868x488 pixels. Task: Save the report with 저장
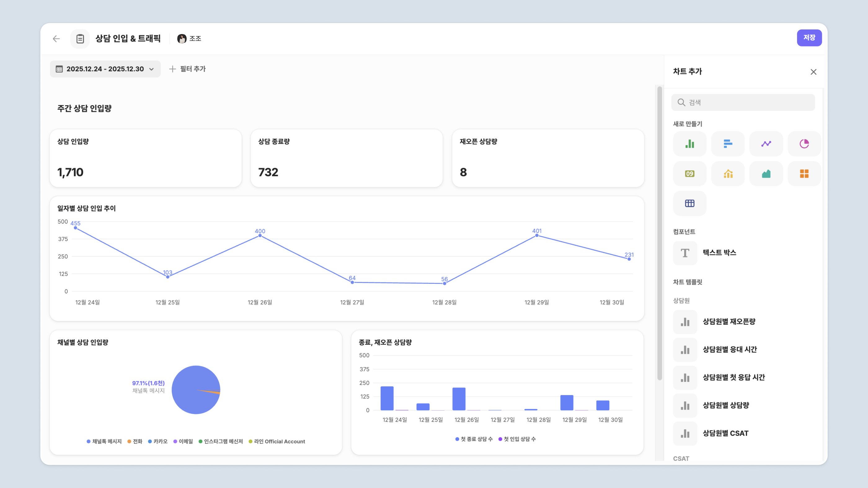[x=809, y=38]
